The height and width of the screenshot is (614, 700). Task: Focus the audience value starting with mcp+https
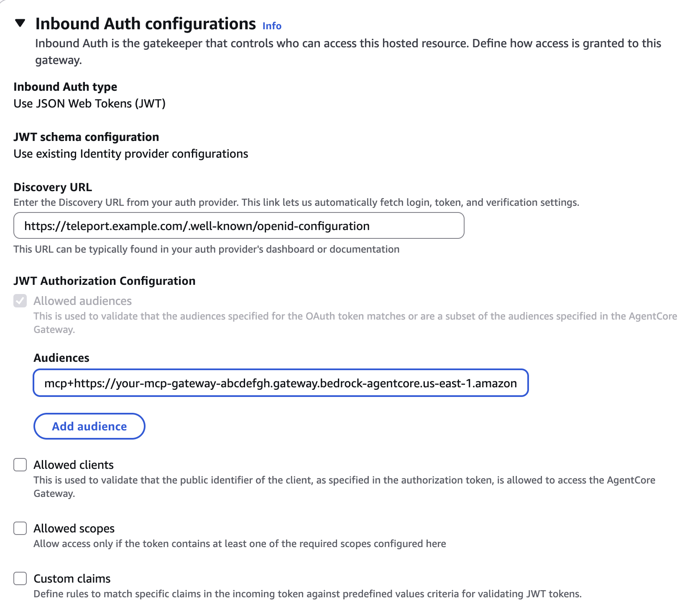(280, 382)
